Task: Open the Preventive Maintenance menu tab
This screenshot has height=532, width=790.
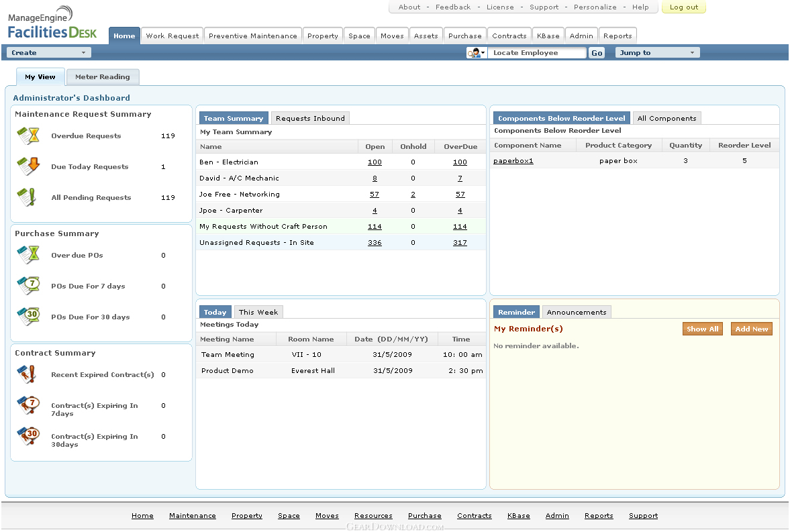Action: (x=252, y=36)
